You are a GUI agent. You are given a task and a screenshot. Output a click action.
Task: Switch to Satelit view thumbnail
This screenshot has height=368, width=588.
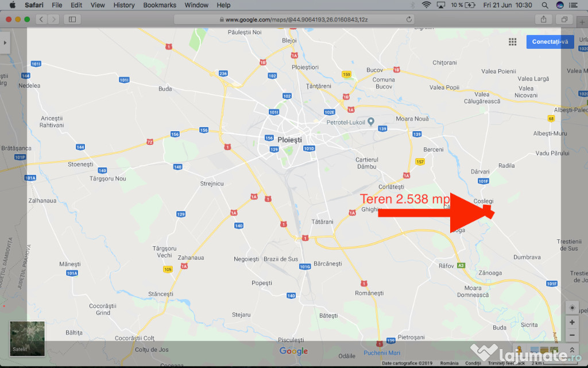click(27, 338)
